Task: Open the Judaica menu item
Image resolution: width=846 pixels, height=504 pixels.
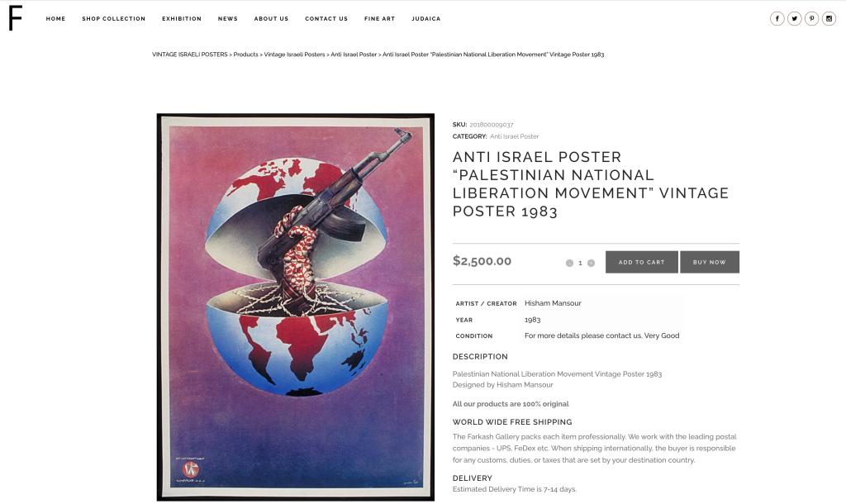Action: [426, 18]
